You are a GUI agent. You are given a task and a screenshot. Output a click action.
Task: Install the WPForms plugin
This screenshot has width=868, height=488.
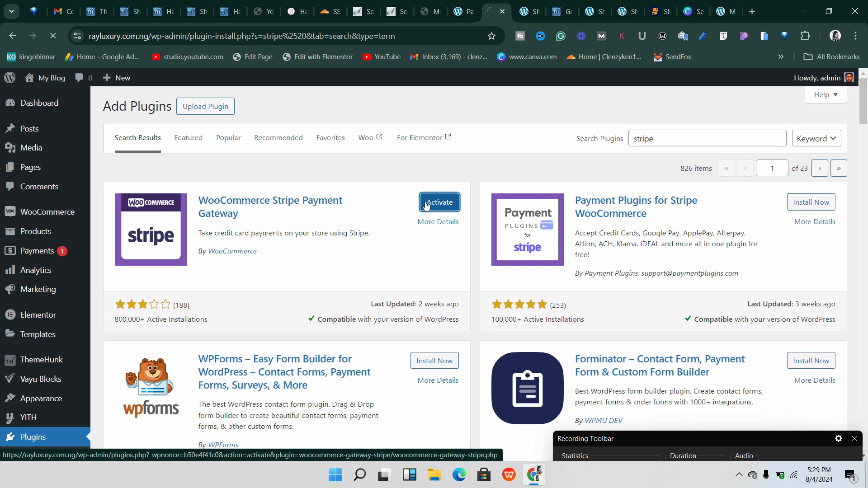coord(434,361)
